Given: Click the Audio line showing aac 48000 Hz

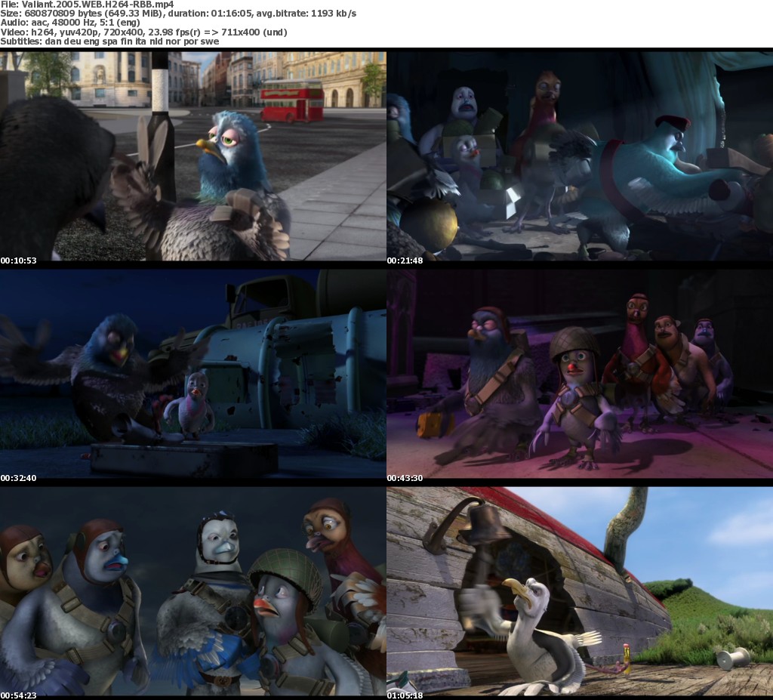Looking at the screenshot, I should pos(70,23).
